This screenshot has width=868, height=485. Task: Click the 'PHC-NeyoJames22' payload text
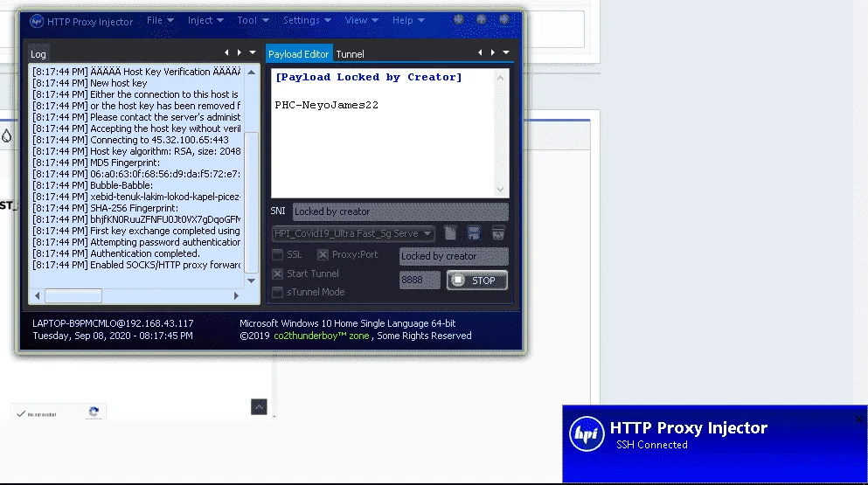point(327,105)
